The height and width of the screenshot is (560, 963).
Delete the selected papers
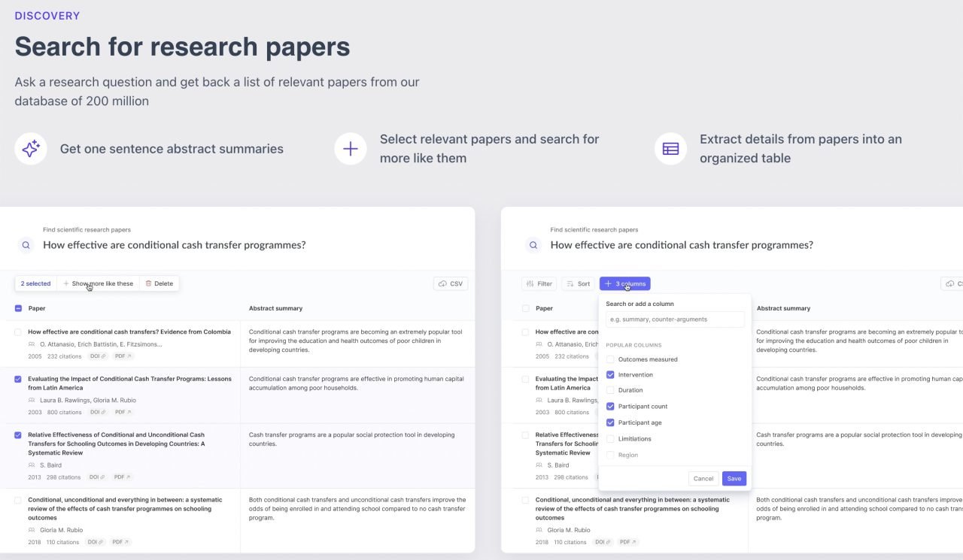[159, 283]
